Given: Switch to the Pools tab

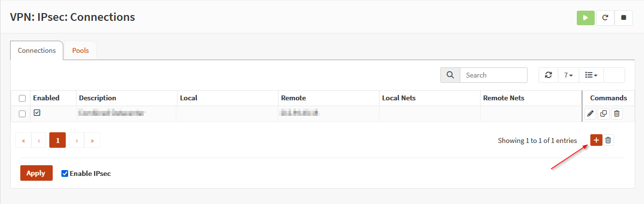Looking at the screenshot, I should tap(80, 50).
